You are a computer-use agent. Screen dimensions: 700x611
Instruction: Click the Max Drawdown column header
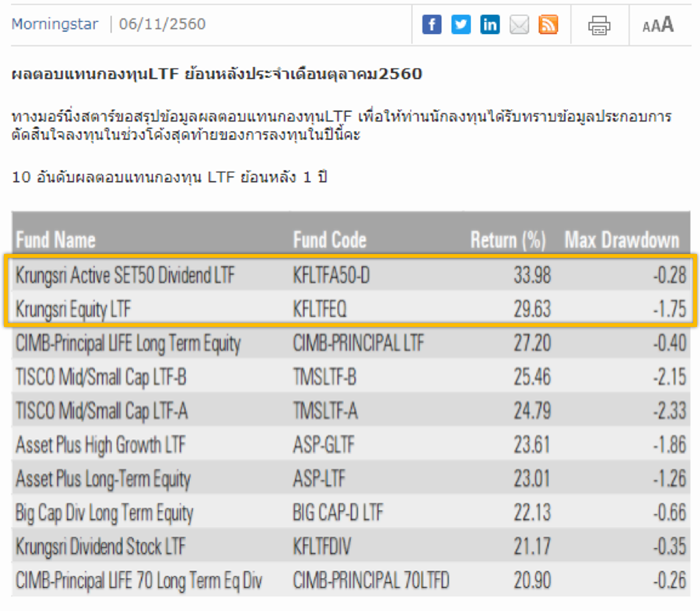(622, 240)
